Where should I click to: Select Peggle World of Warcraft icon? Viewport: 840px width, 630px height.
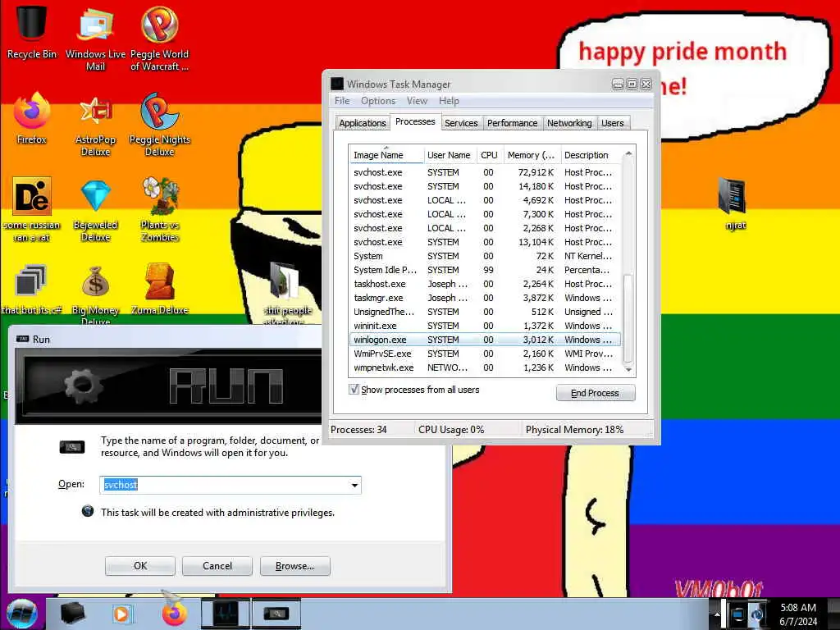(160, 38)
